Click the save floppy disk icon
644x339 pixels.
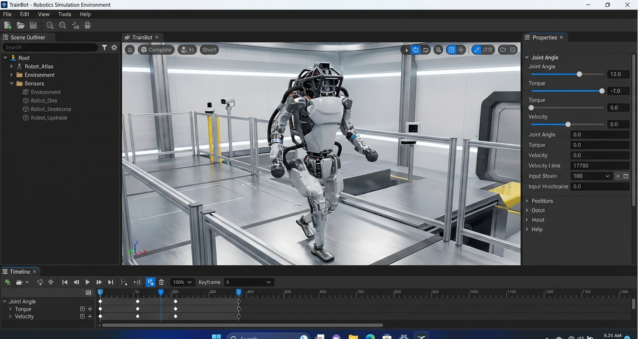[x=33, y=25]
